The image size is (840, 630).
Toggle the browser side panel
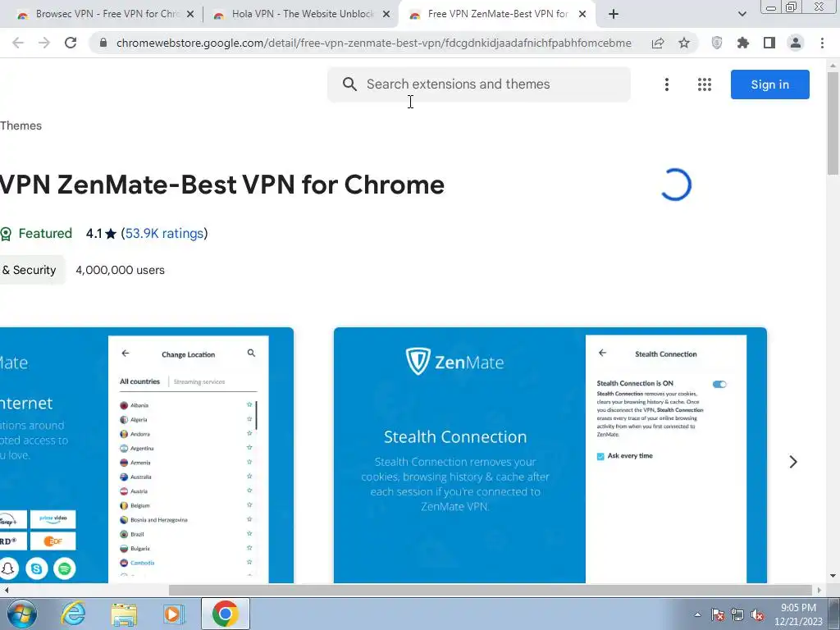coord(769,43)
